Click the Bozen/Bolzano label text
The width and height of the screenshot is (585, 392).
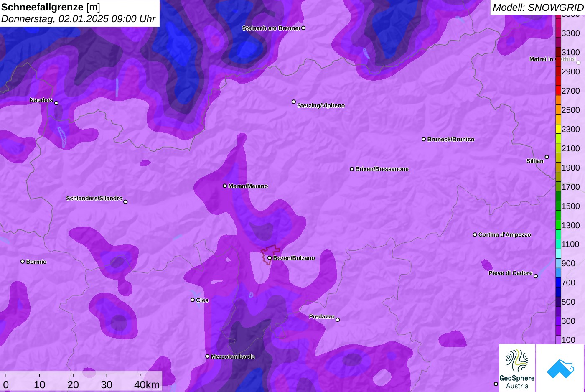[x=294, y=258]
